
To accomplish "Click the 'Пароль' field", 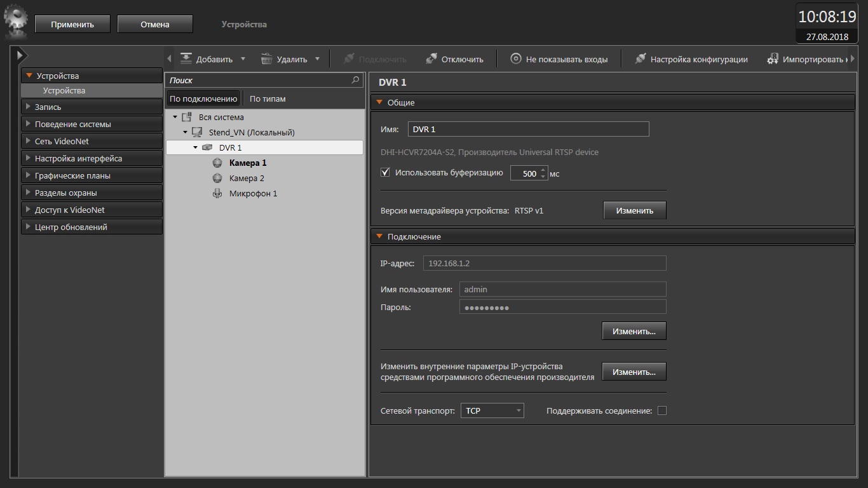I will [563, 307].
